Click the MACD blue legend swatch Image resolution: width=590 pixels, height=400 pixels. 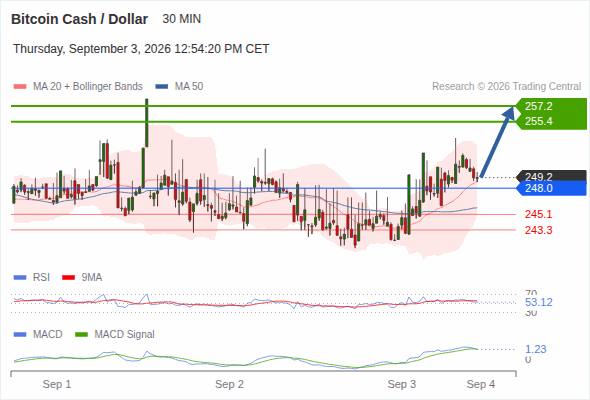(20, 335)
